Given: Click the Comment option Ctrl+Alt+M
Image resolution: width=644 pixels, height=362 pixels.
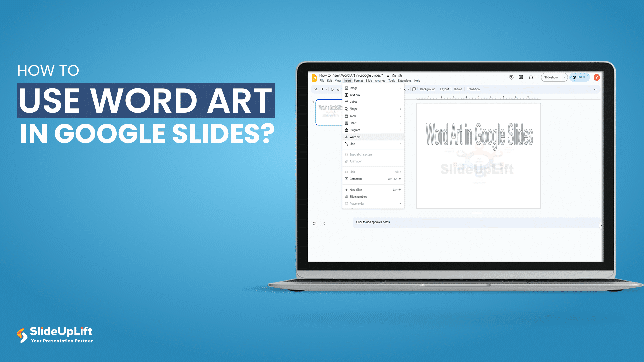Looking at the screenshot, I should click(x=373, y=179).
